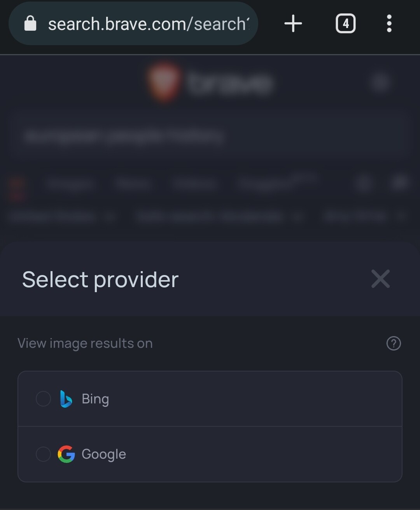
Task: Tap the lock icon in address bar
Action: [x=30, y=24]
